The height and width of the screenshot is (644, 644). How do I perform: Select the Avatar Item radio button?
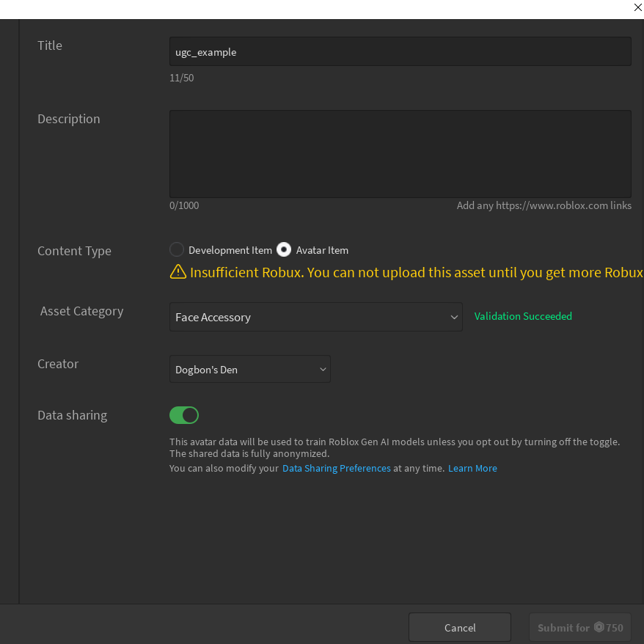284,249
